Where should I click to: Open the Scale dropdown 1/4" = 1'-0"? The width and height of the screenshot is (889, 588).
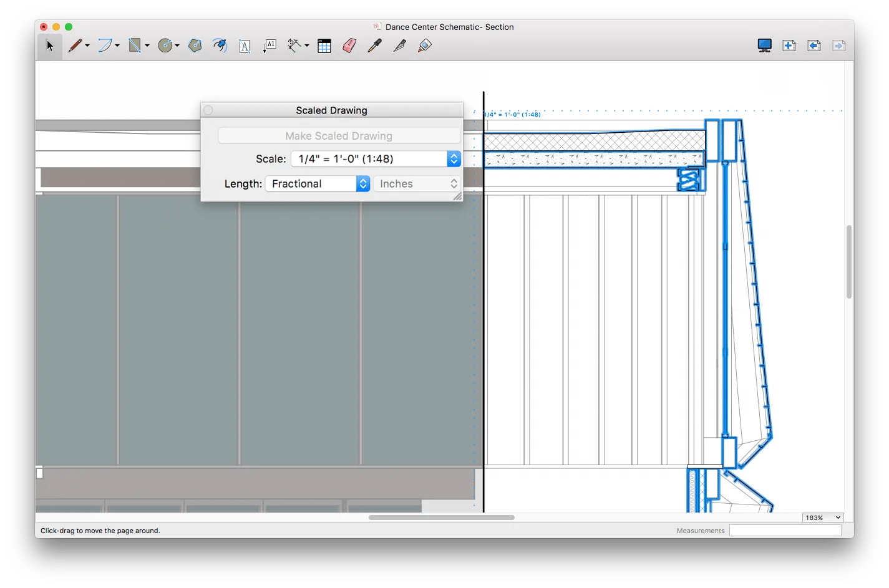[376, 159]
